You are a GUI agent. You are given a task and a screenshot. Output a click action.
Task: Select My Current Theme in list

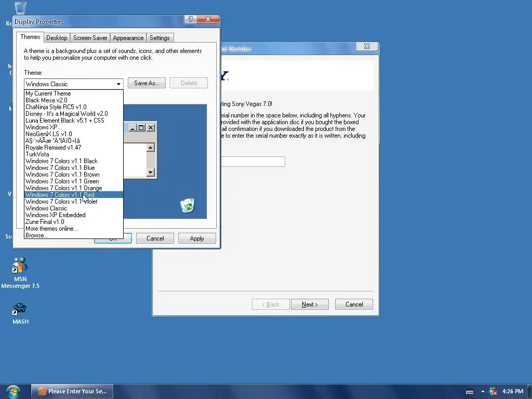click(x=74, y=94)
